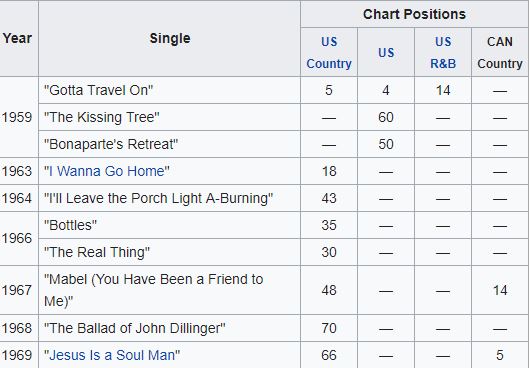This screenshot has height=368, width=531.
Task: Open the "Jesus Is a Soul Man" link
Action: pyautogui.click(x=112, y=355)
